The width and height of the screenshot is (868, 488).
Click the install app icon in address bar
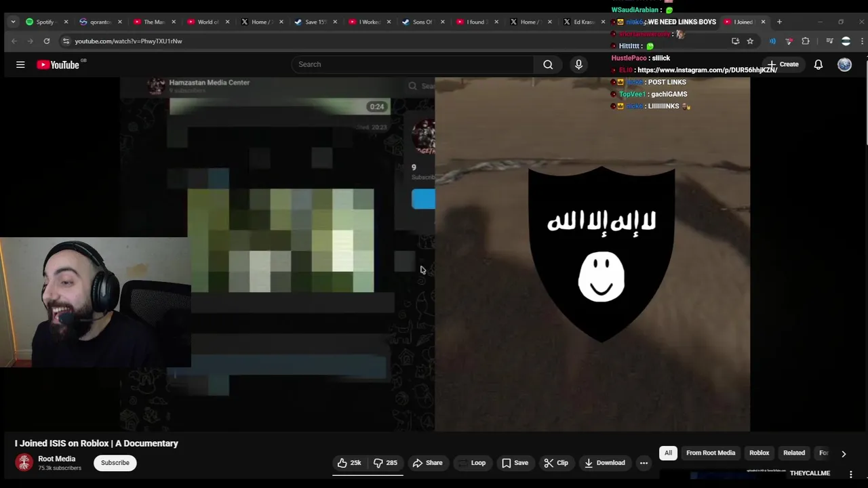[x=735, y=41]
